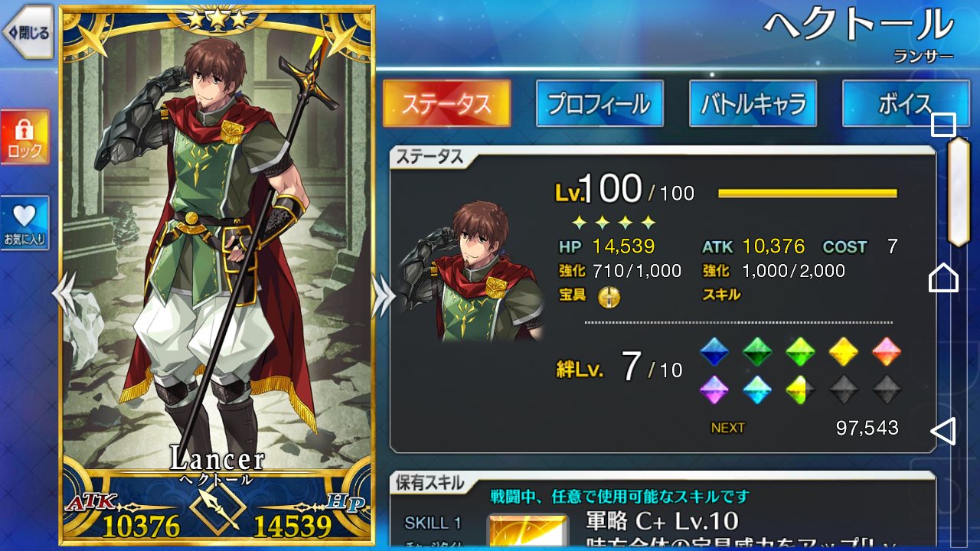The width and height of the screenshot is (980, 551).
Task: Switch to the ステータス tab
Action: [446, 103]
